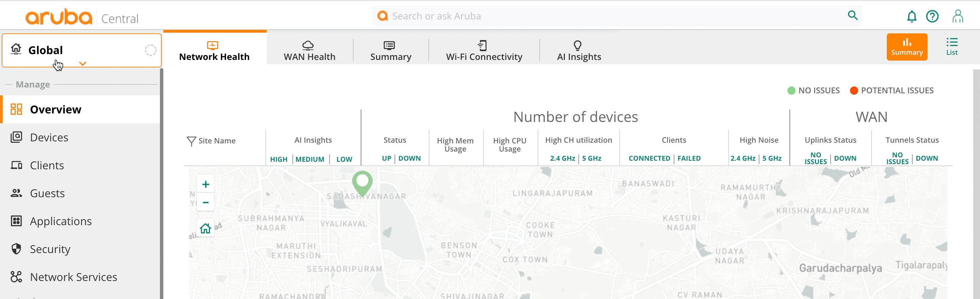Click the Applications sidebar icon
This screenshot has height=299, width=980.
click(16, 221)
